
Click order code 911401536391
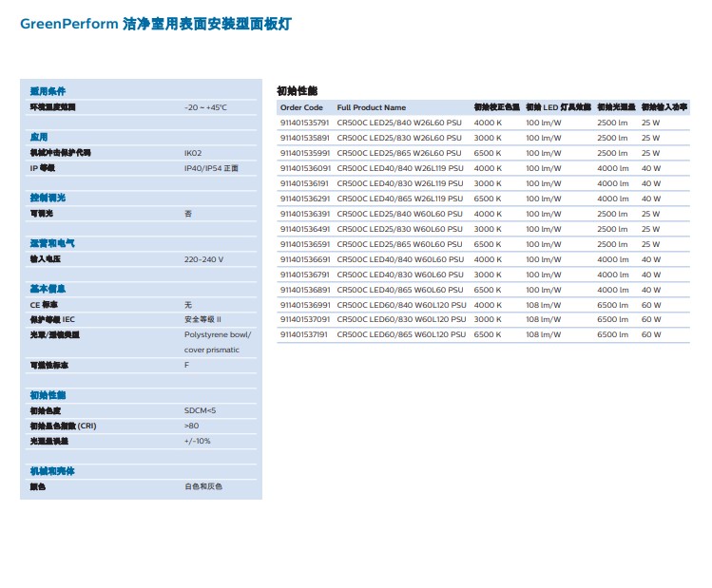coord(305,214)
